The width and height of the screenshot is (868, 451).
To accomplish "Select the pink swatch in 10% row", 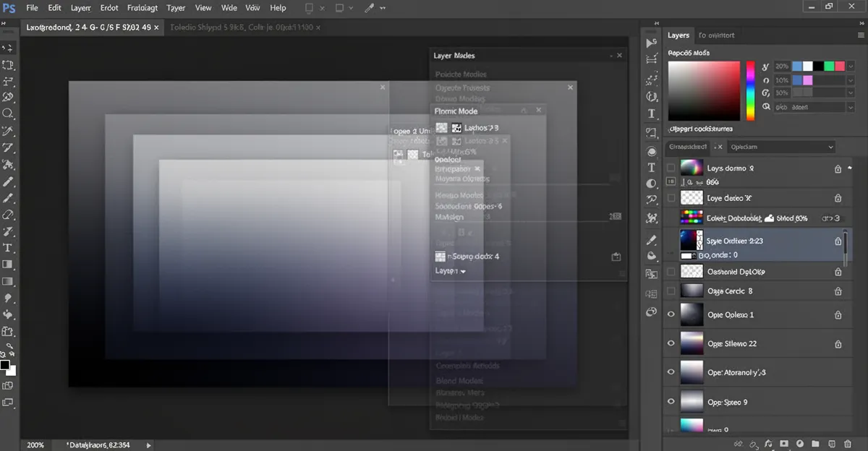I will (807, 80).
